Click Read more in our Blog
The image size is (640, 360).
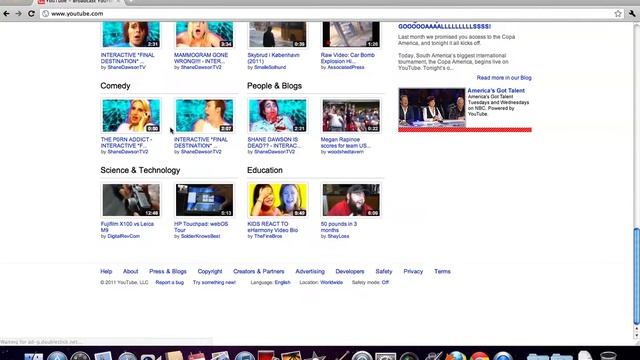(x=504, y=78)
